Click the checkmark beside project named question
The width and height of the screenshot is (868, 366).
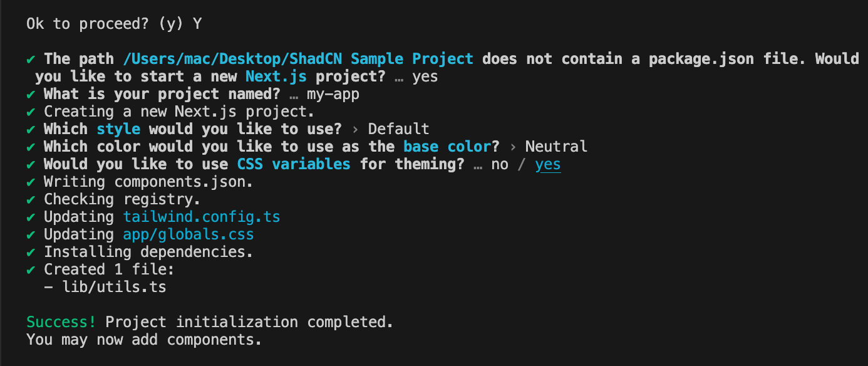pos(31,94)
